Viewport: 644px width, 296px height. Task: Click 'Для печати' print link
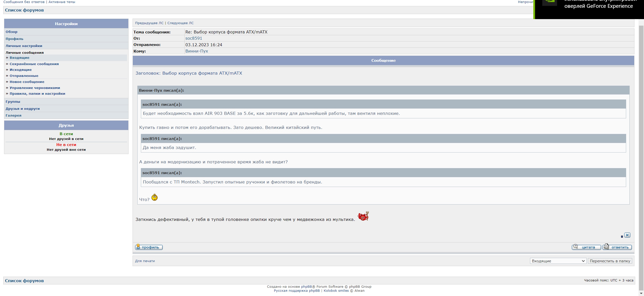point(145,261)
